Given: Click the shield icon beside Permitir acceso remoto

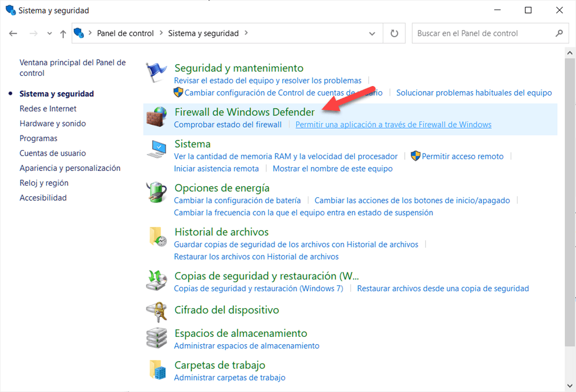Looking at the screenshot, I should pos(416,156).
